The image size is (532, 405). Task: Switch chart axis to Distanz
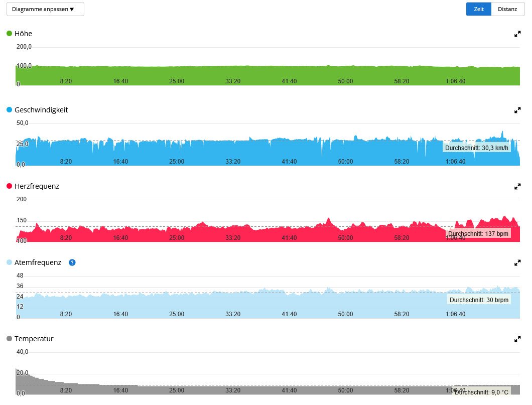[x=507, y=9]
